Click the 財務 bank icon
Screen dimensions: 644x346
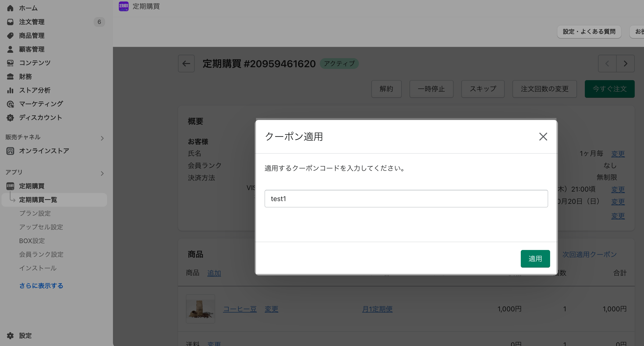coord(10,76)
